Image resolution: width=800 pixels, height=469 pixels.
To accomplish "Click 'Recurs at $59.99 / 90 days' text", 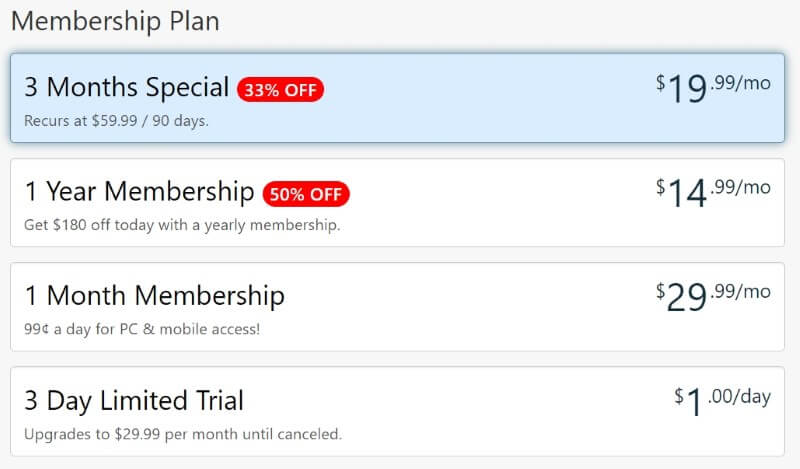I will pos(116,121).
